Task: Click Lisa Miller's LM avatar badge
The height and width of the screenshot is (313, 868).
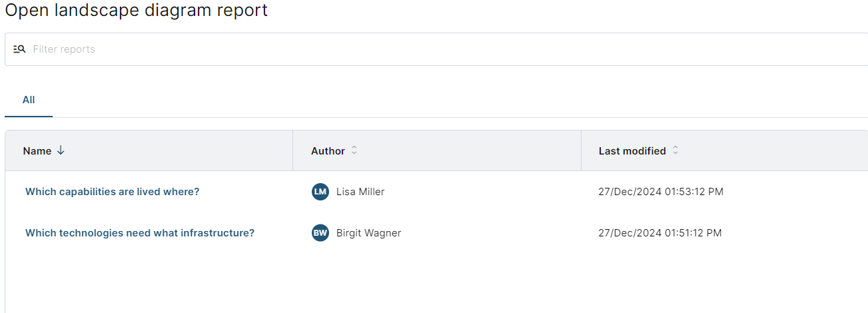Action: [x=320, y=192]
